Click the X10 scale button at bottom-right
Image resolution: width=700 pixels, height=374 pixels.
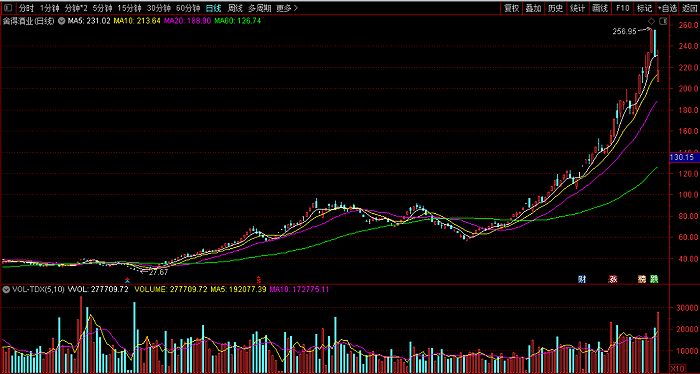[677, 368]
